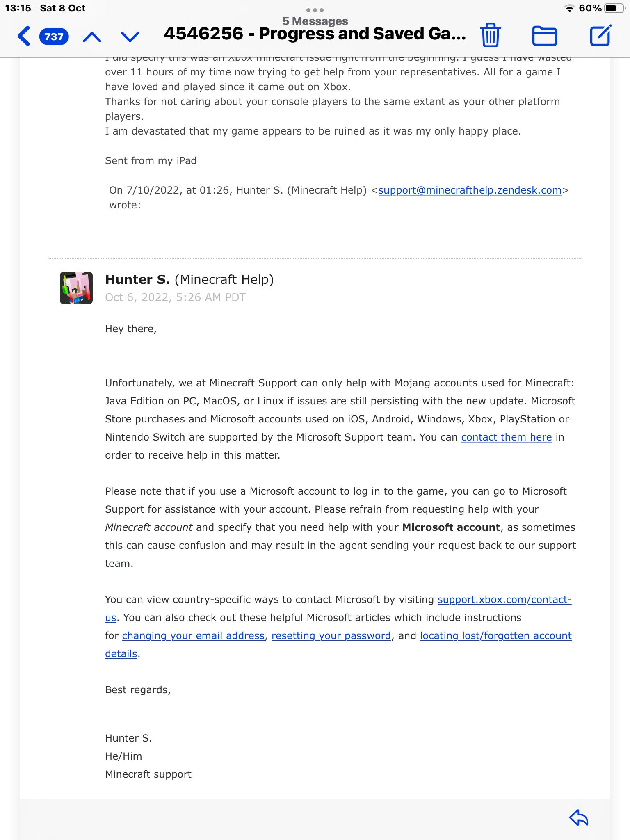Open the three-dot multitasking menu

click(315, 10)
